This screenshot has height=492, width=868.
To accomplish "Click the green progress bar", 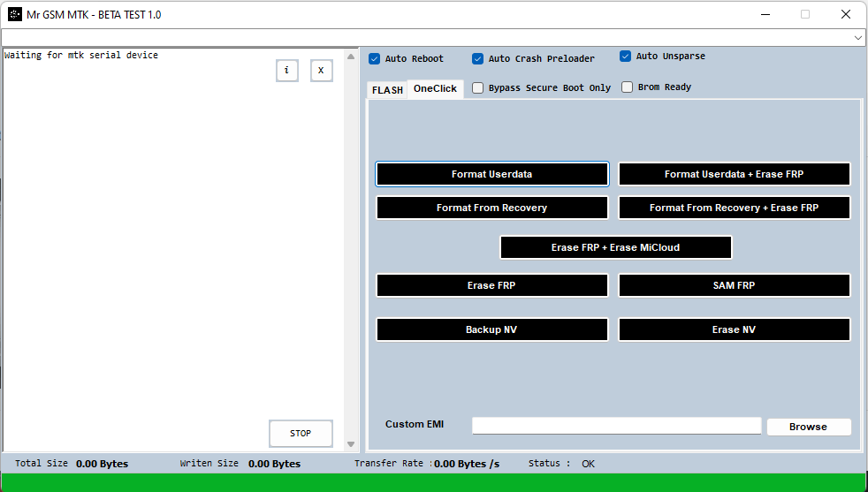I will (x=434, y=482).
